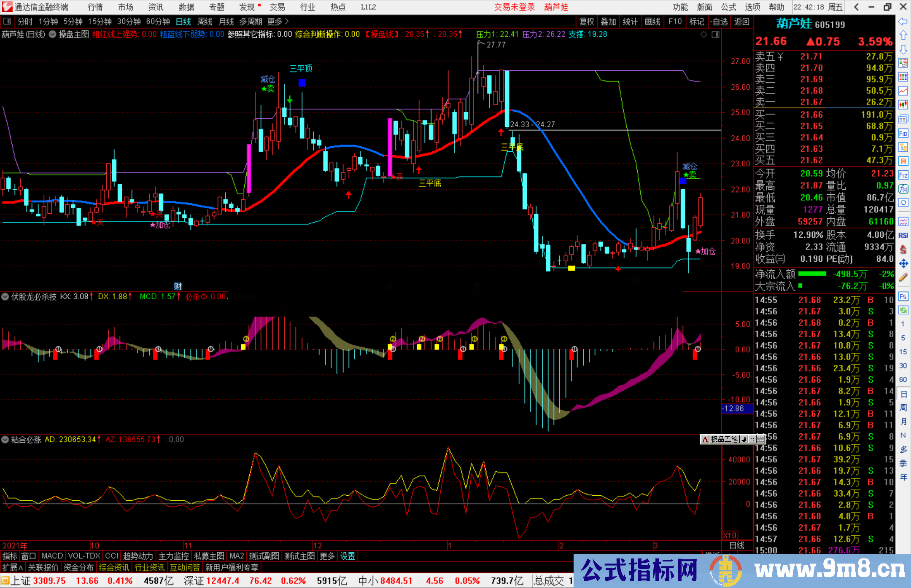This screenshot has height=588, width=911.
Task: Click the four-way move arrows sidebar icon
Action: (x=903, y=263)
